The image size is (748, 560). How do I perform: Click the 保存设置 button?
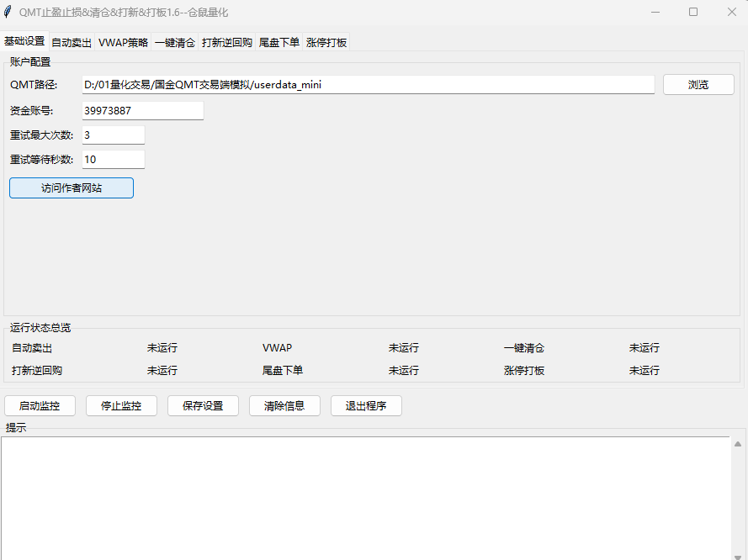pos(203,405)
